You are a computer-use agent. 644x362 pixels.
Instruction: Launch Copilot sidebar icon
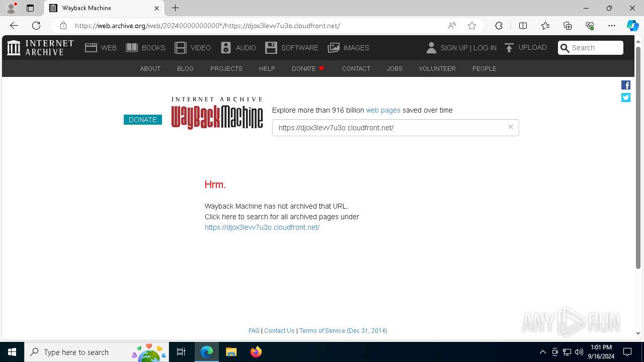tap(632, 26)
